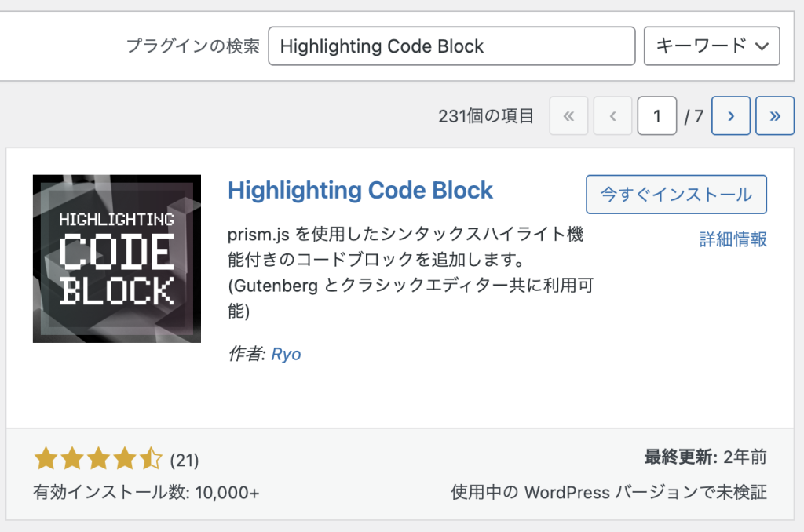This screenshot has height=532, width=804.
Task: Click the WordPress version compatibility notice
Action: 608,493
